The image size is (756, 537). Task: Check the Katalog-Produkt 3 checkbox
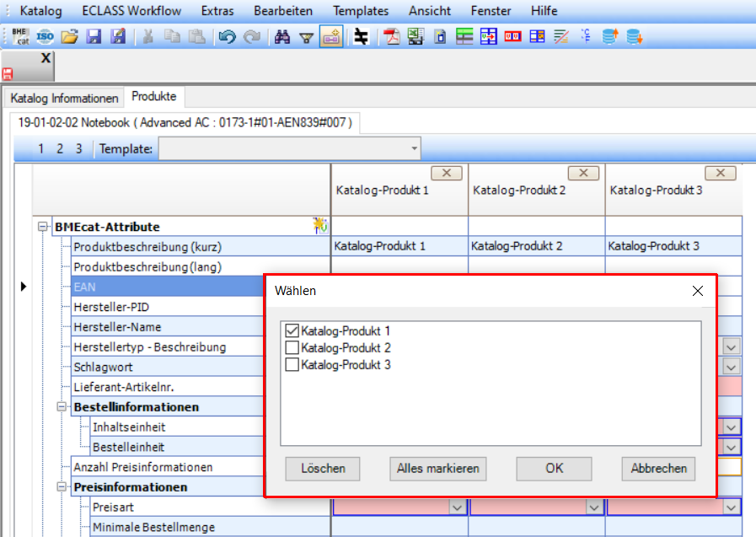tap(292, 365)
